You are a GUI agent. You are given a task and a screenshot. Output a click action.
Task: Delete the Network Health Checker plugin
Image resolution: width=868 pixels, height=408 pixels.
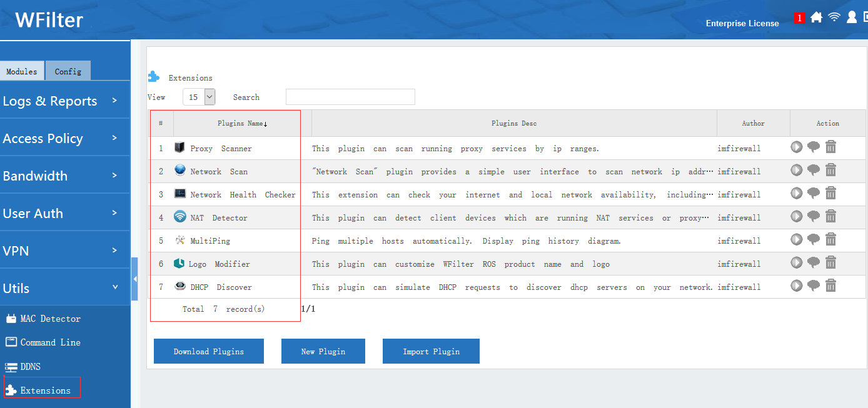pyautogui.click(x=830, y=193)
